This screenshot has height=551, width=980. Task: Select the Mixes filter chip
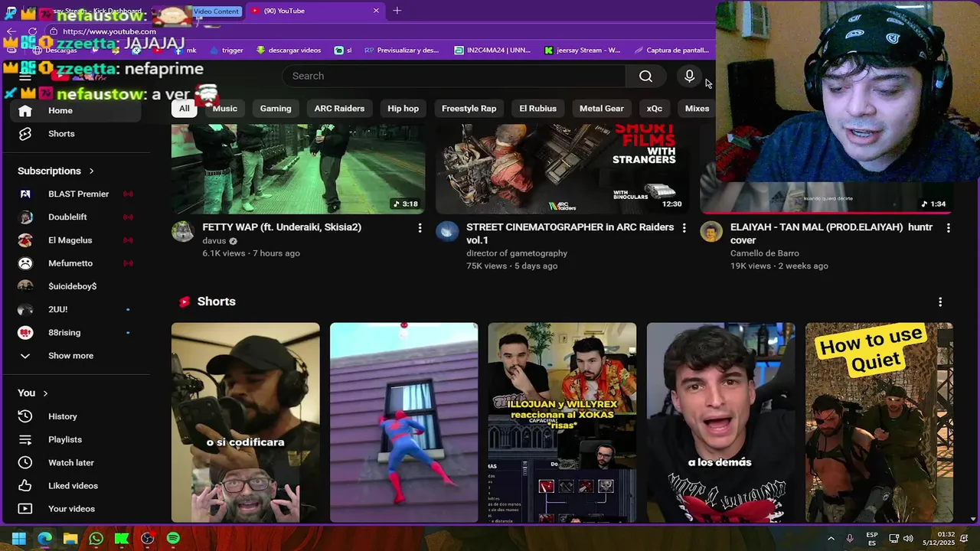[697, 109]
